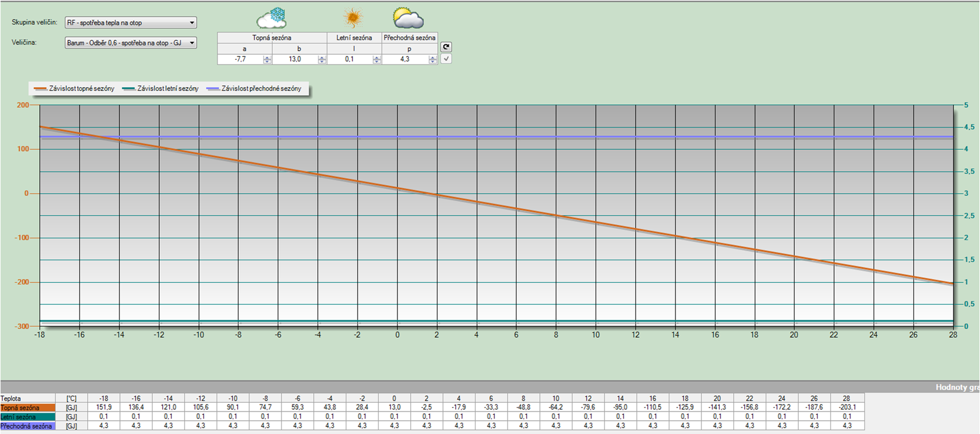Click the orange heating season line
Screen dimensions: 980x434
(x=496, y=205)
